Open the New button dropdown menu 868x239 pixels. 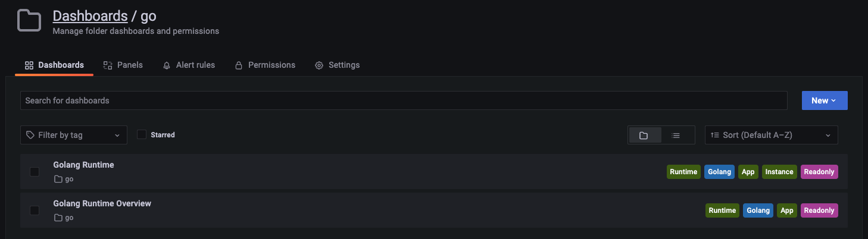(x=824, y=100)
